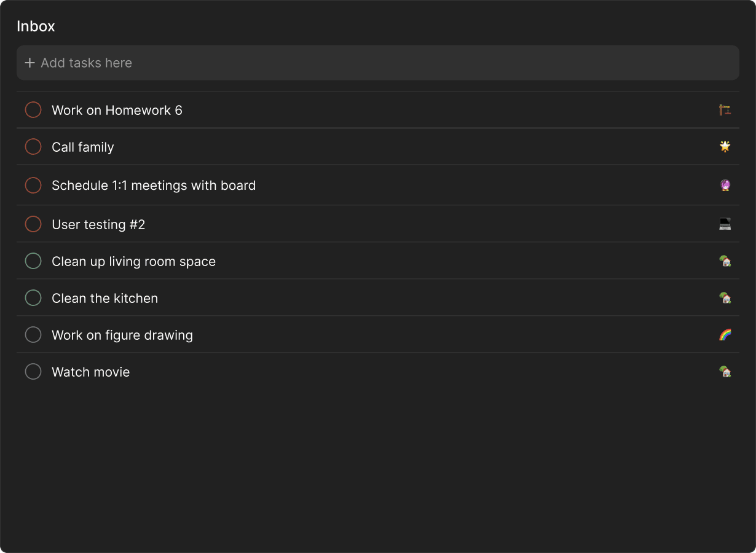Image resolution: width=756 pixels, height=553 pixels.
Task: Open the Watch movie task title
Action: click(91, 372)
